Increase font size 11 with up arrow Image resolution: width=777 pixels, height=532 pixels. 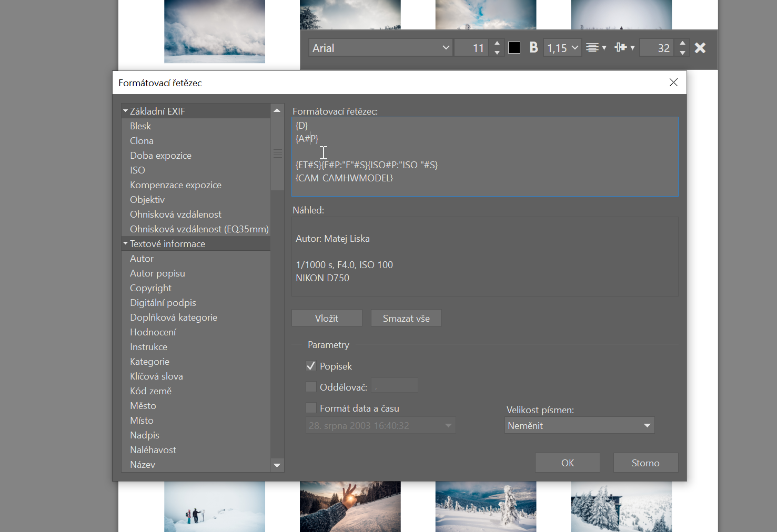(x=497, y=43)
